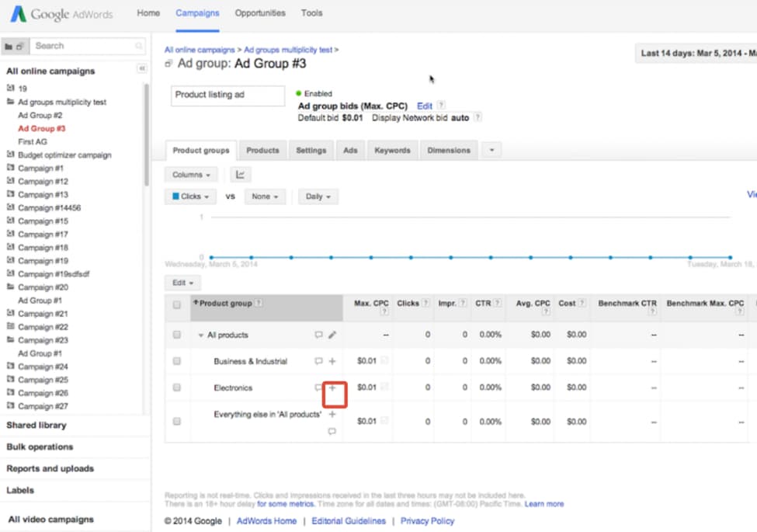Select the folder view icon beside Search

[9, 47]
